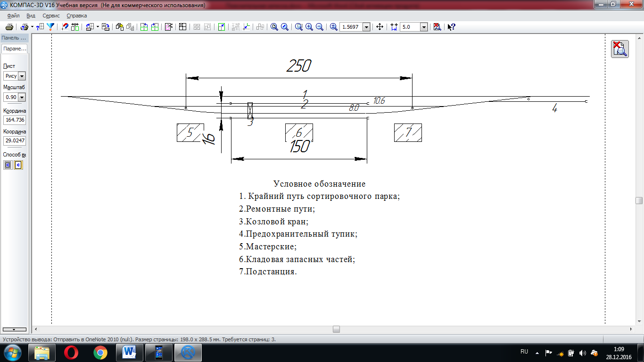This screenshot has height=362, width=644.
Task: Click the pan view four-arrow icon
Action: 380,27
